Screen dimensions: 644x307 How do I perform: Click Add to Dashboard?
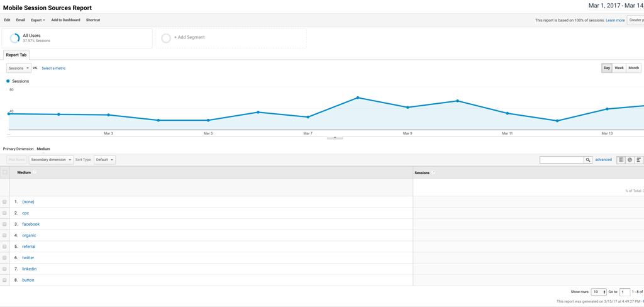coord(65,20)
